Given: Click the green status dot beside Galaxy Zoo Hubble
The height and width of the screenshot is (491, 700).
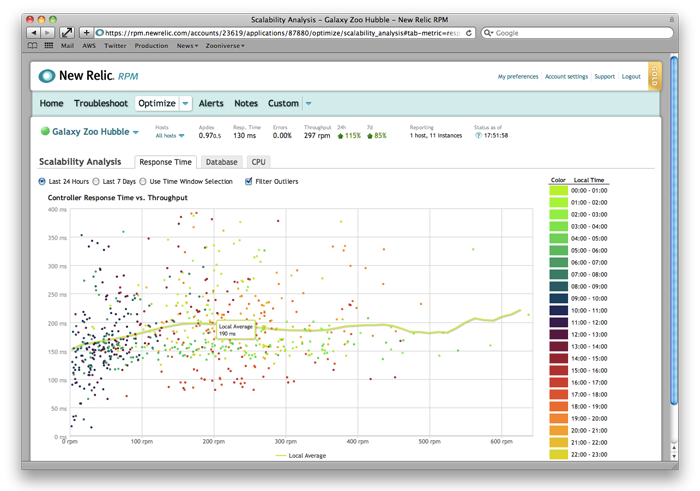Looking at the screenshot, I should pos(45,131).
